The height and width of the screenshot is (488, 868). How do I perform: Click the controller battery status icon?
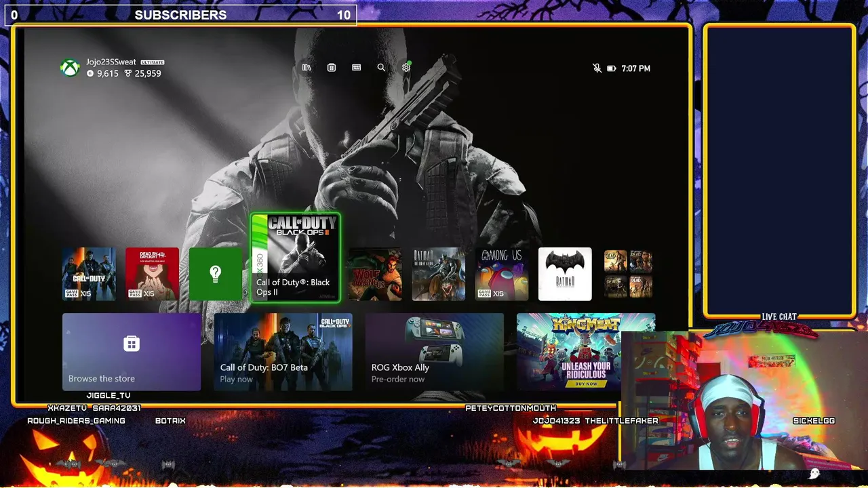pyautogui.click(x=611, y=68)
